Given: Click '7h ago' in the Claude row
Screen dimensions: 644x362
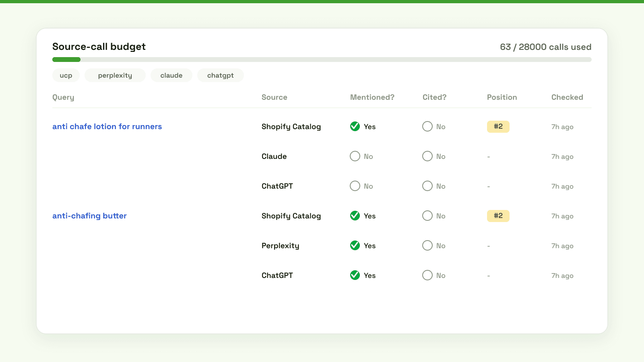Looking at the screenshot, I should (x=562, y=156).
